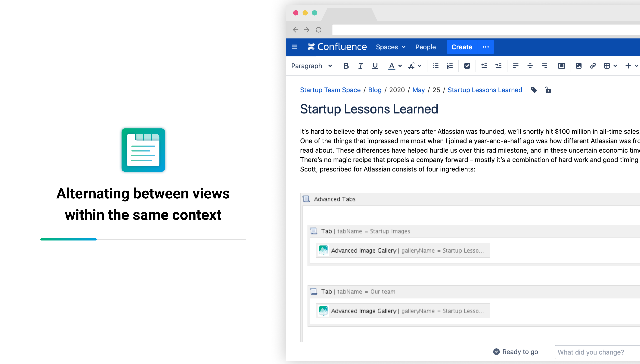
Task: Toggle right text alignment
Action: [x=544, y=66]
